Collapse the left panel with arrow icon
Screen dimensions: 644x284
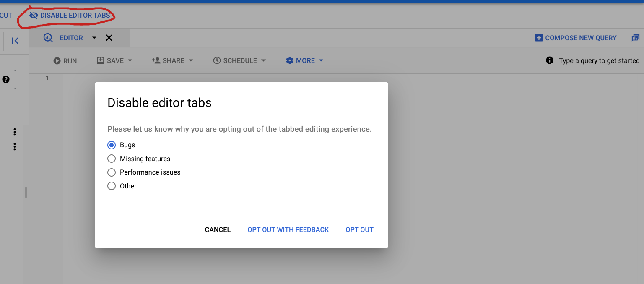[x=15, y=41]
